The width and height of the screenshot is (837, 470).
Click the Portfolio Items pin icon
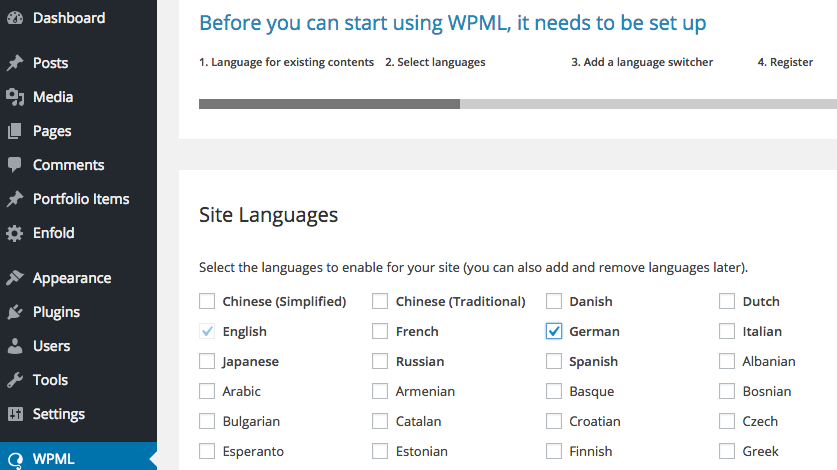(x=15, y=199)
